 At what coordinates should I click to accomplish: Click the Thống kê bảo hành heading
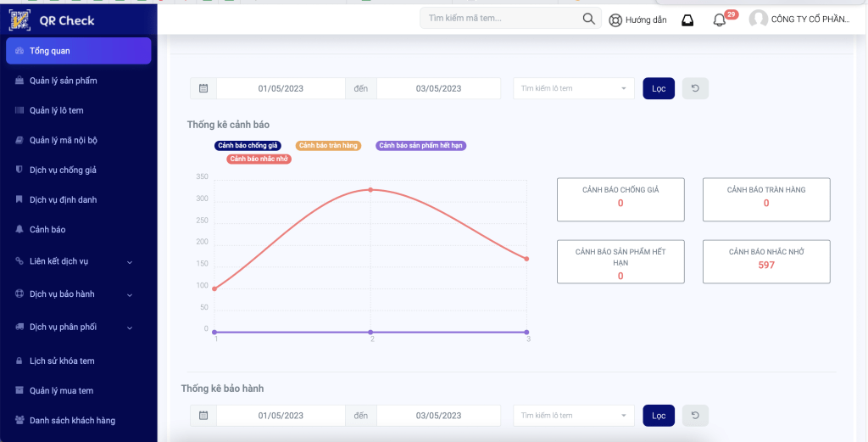pyautogui.click(x=223, y=389)
